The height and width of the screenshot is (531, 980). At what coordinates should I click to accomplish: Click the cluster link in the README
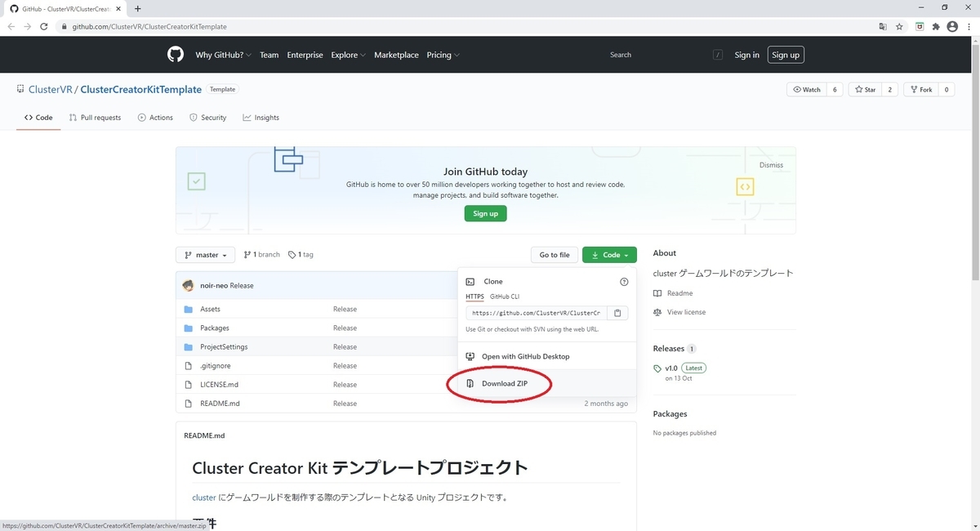click(x=204, y=498)
